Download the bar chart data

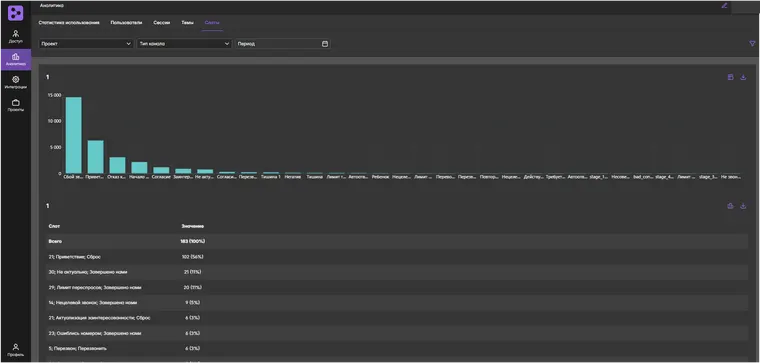tap(743, 77)
